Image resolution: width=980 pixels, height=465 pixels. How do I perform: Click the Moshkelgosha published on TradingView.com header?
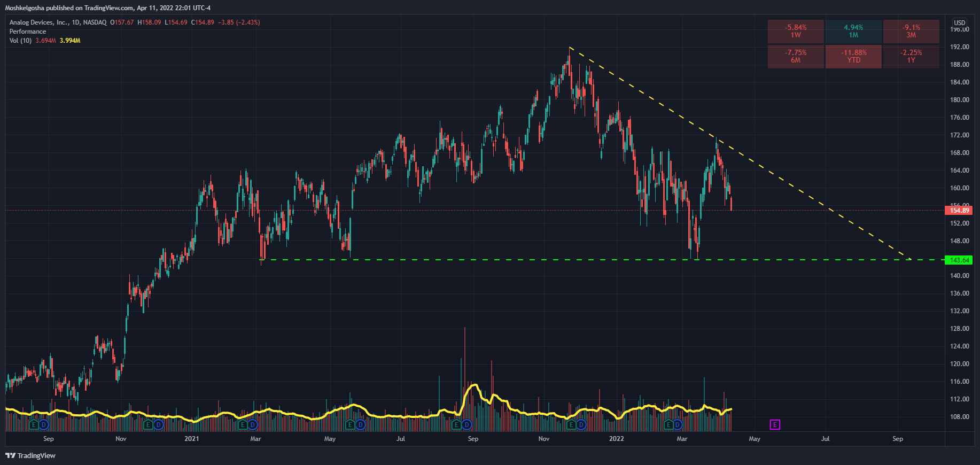(x=108, y=8)
